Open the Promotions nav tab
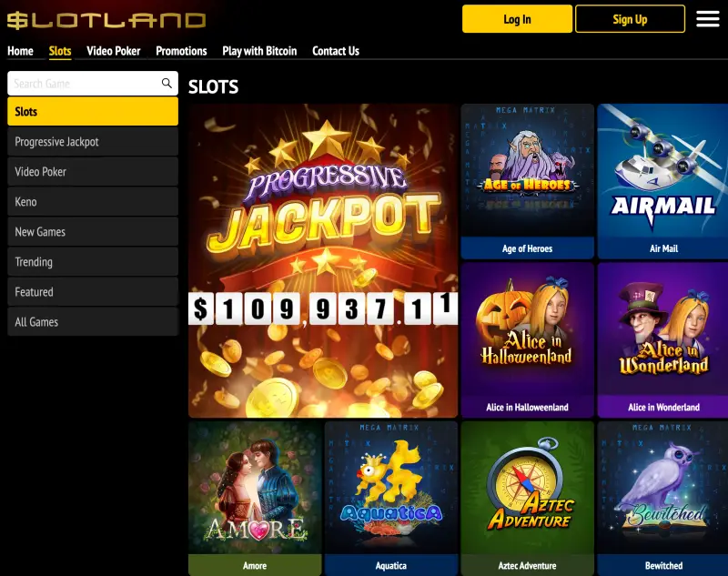Viewport: 728px width, 576px height. (181, 51)
